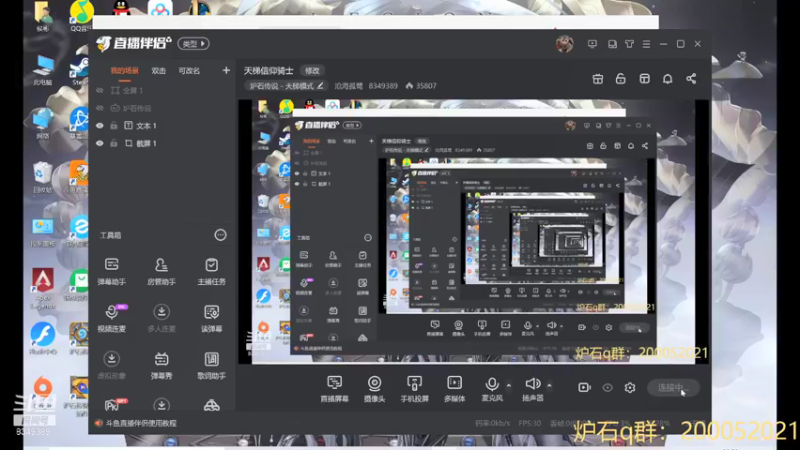Click the room number 8349389
The width and height of the screenshot is (800, 450).
click(383, 86)
